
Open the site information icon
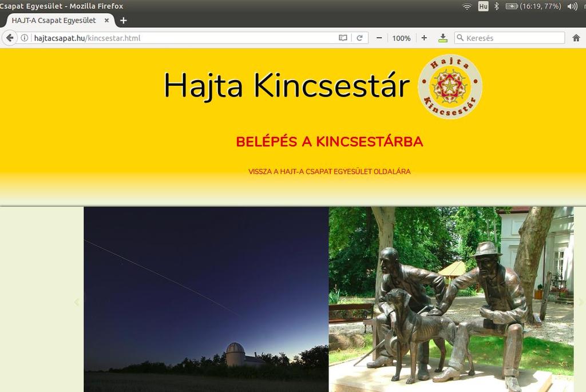click(24, 38)
